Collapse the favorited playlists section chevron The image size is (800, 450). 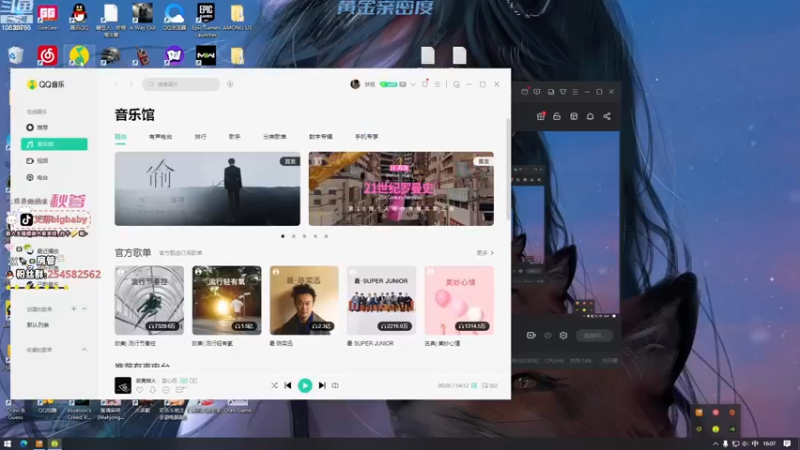coord(84,349)
